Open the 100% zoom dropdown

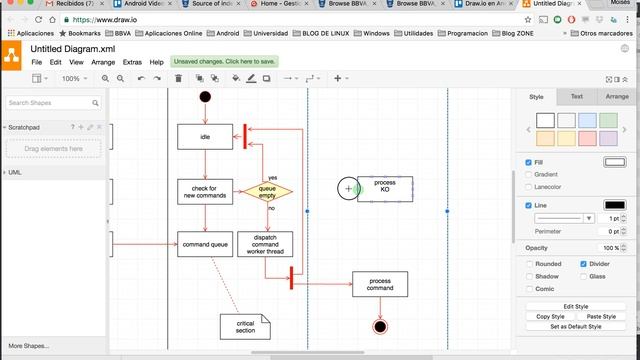pos(74,78)
